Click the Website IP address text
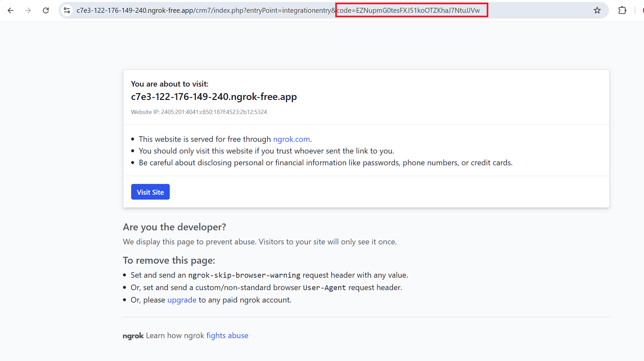Screen dimensions: 644x361 click(x=199, y=112)
